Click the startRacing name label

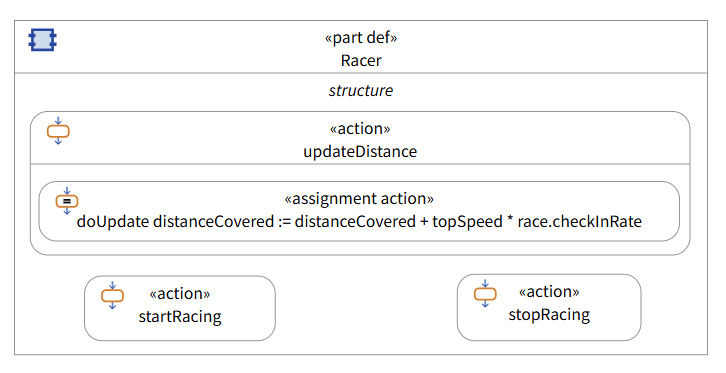coord(180,317)
